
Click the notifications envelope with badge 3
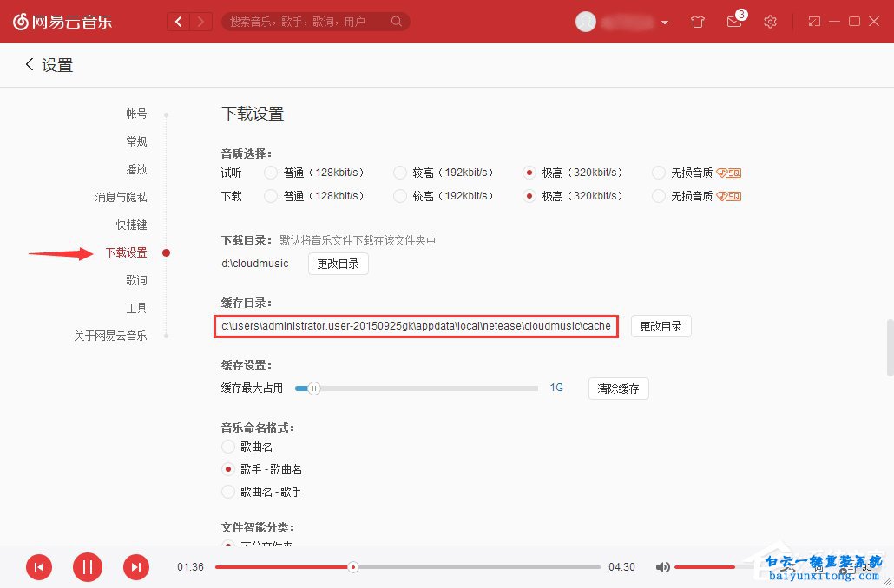tap(733, 22)
